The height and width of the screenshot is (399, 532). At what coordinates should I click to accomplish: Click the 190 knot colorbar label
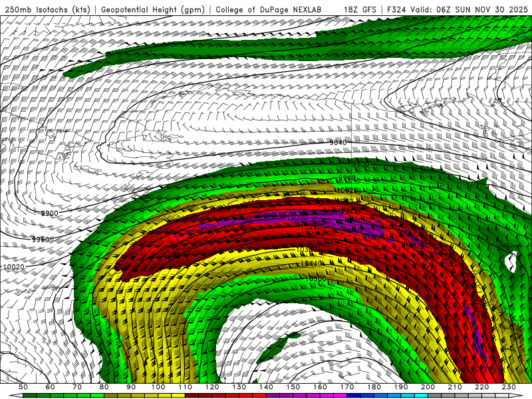[x=402, y=387]
